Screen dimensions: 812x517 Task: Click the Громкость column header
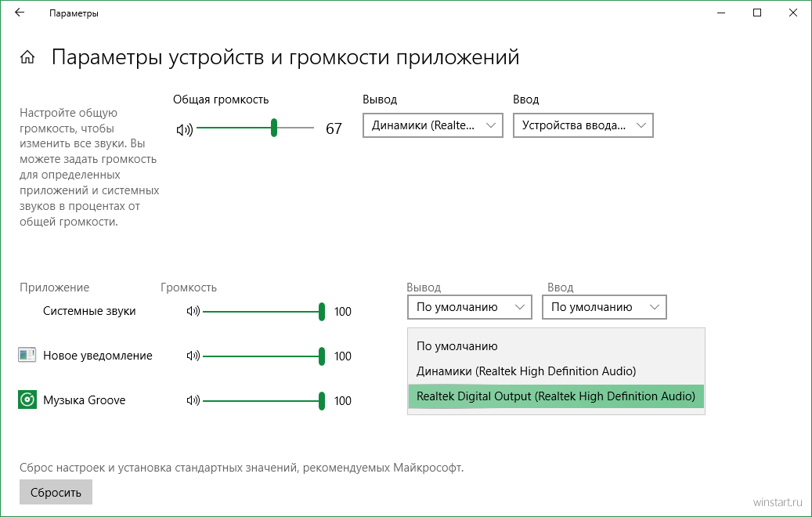[x=189, y=287]
